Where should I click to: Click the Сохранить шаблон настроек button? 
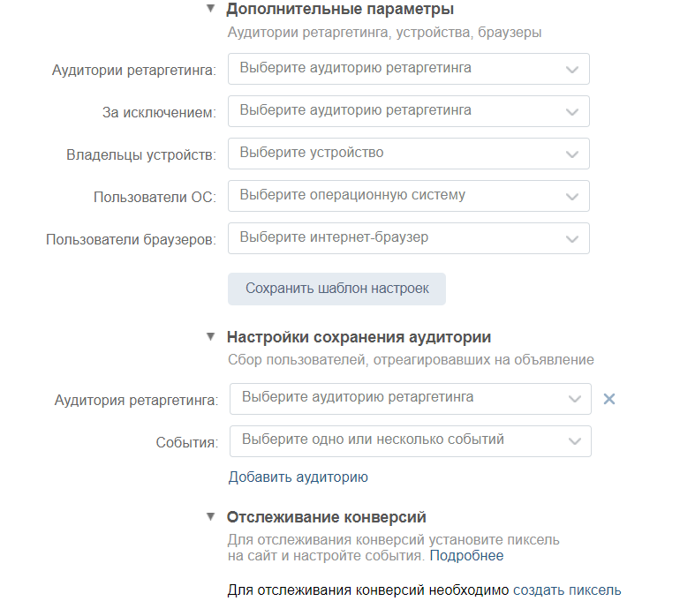[336, 289]
